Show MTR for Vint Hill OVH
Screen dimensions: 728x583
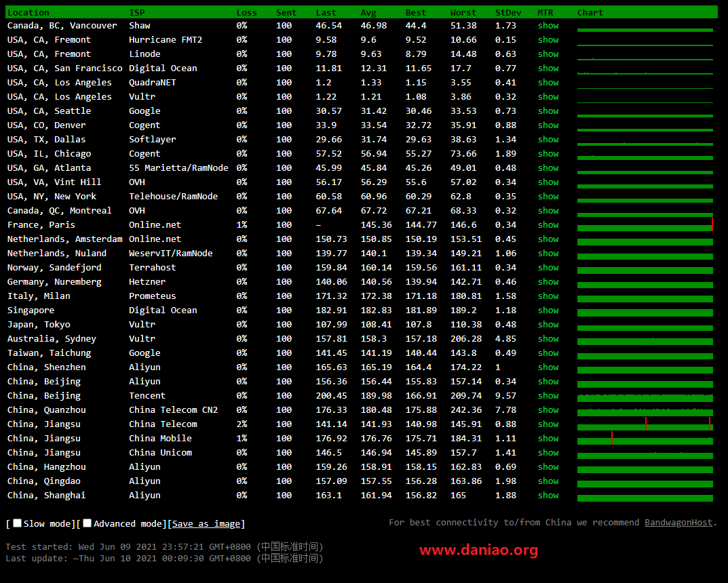pyautogui.click(x=548, y=182)
